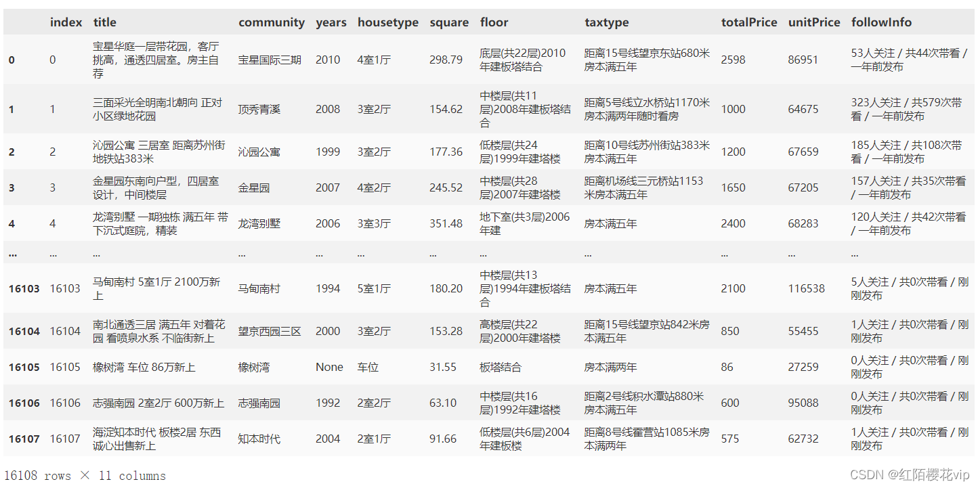Click the 'taxtype' column header

(607, 22)
